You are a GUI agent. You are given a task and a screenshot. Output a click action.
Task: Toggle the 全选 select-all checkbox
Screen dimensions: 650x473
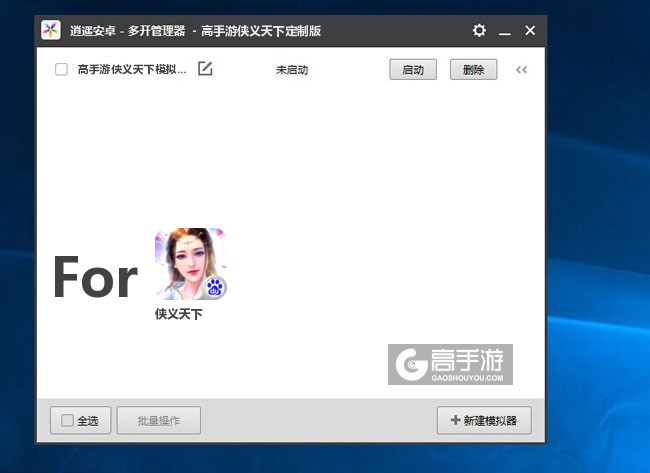coord(67,420)
